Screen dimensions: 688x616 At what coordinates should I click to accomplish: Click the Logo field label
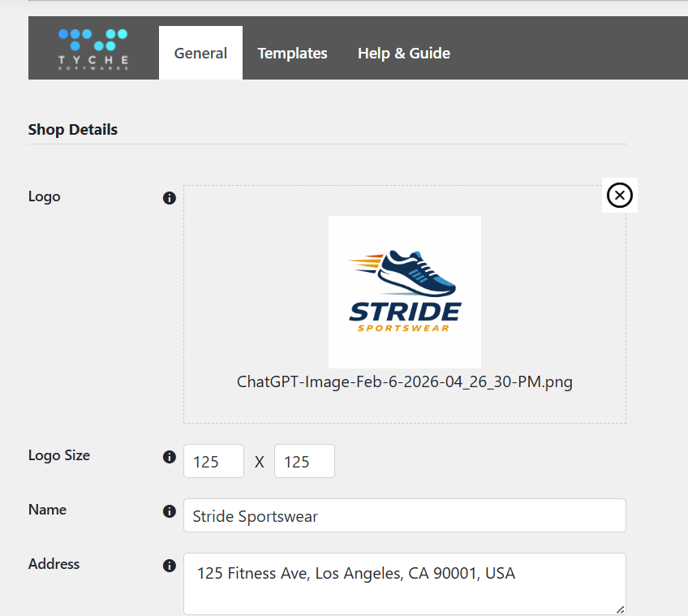tap(45, 197)
